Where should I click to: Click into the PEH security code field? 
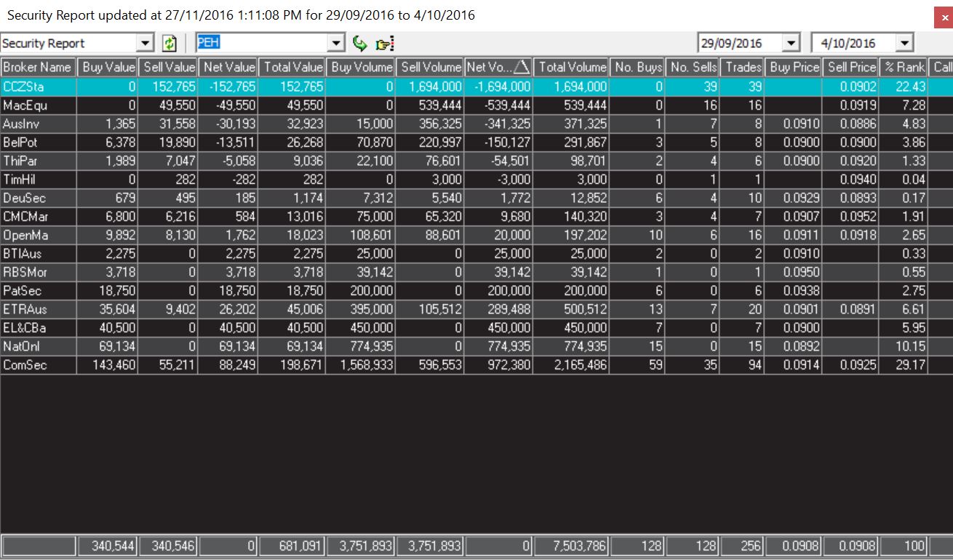262,44
